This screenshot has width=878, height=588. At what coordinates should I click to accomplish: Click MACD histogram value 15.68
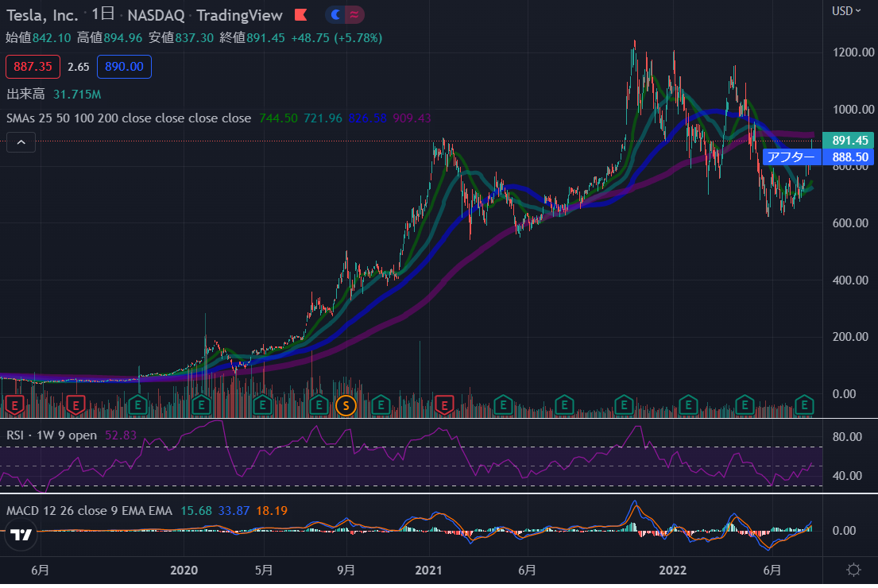pos(196,511)
